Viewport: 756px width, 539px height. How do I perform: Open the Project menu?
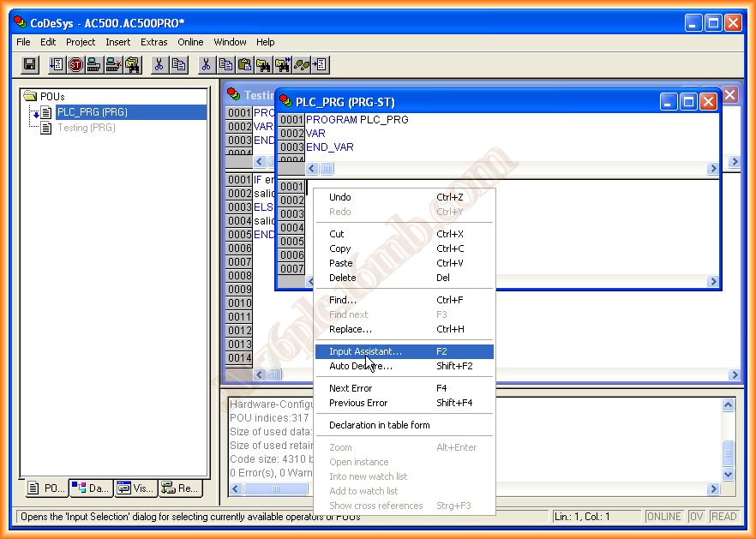click(81, 42)
